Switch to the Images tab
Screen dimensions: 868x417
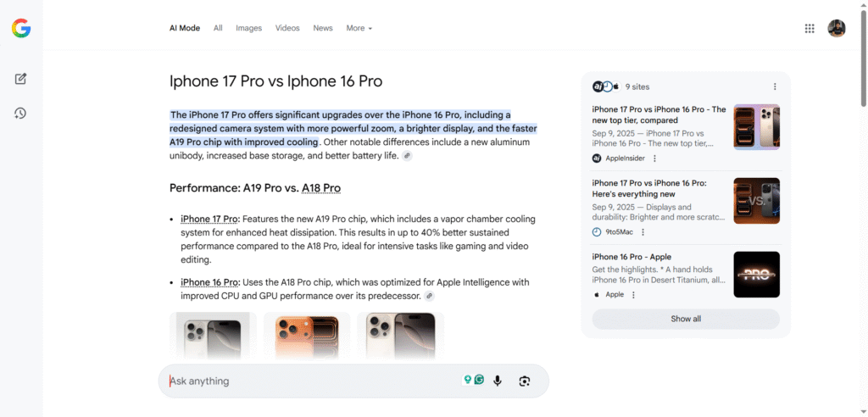coord(248,28)
